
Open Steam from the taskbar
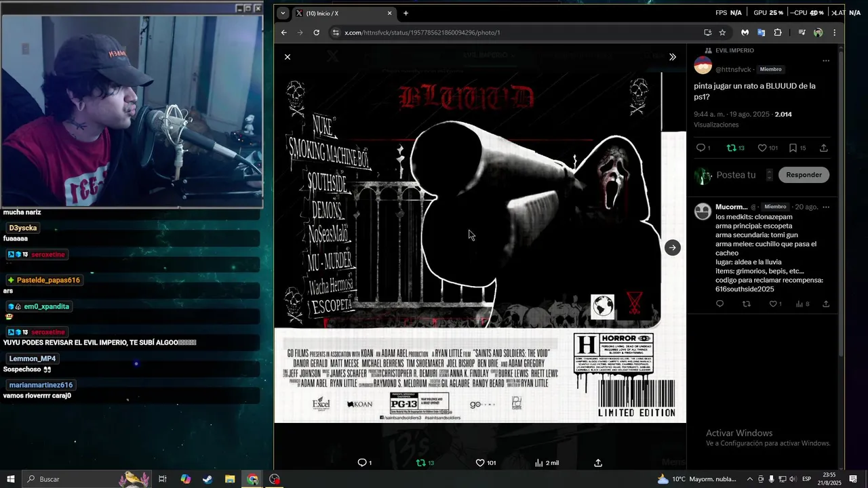click(x=208, y=479)
